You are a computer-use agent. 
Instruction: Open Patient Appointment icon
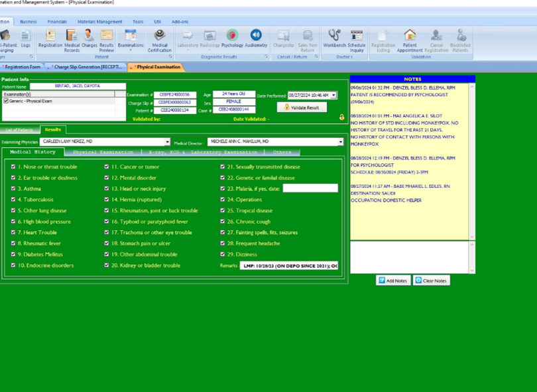(x=410, y=40)
